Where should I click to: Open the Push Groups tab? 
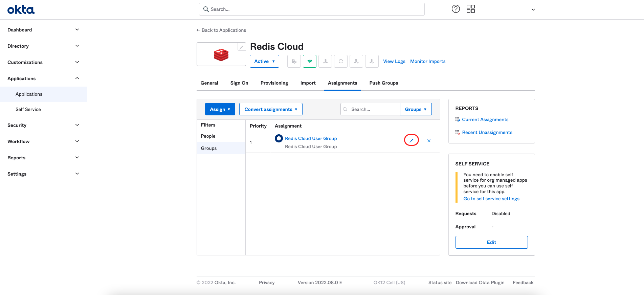click(383, 83)
